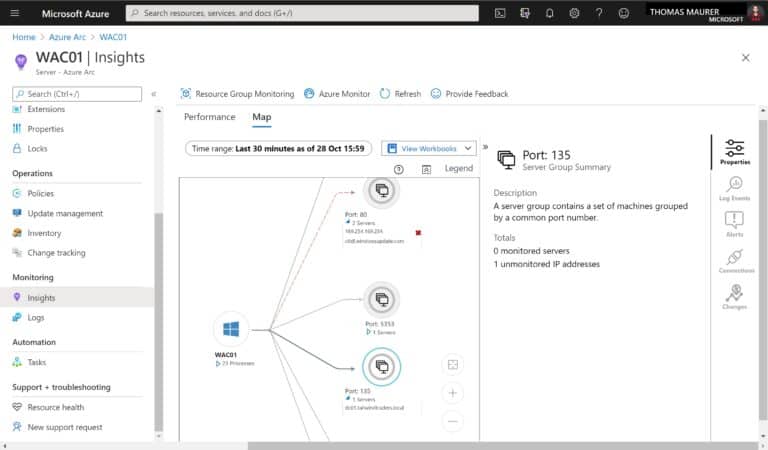The width and height of the screenshot is (768, 450).
Task: Open Thomas Maurer account menu
Action: pos(704,14)
